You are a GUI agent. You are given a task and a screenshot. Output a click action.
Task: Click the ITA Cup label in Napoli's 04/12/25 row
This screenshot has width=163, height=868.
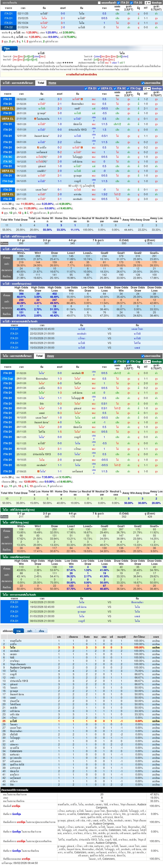click(8, 181)
